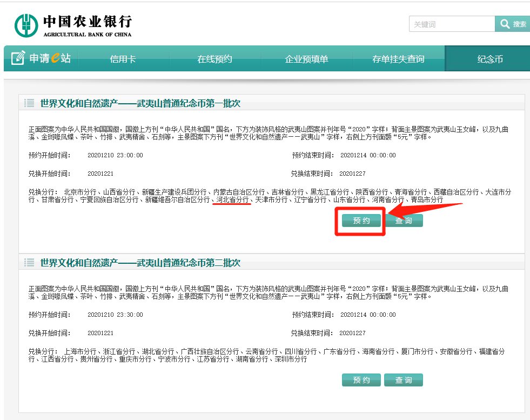This screenshot has height=420, width=530.
Task: Click the underlined 河北省分行 branch text
Action: [232, 200]
